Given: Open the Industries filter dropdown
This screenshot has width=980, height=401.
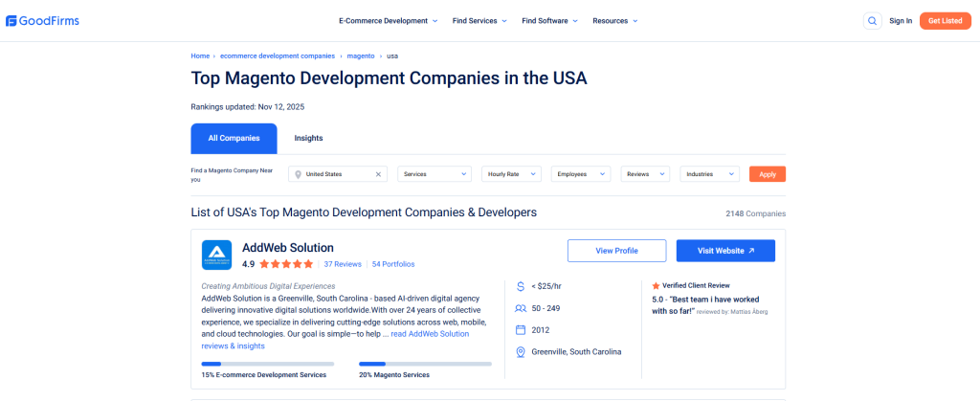Looking at the screenshot, I should pos(709,174).
